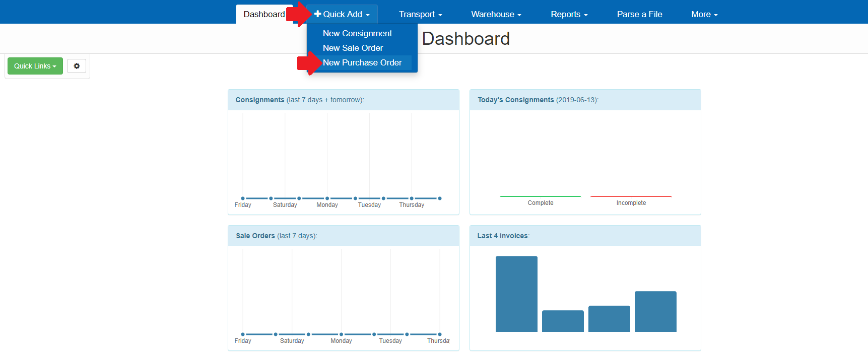Open the Quick Links dropdown
This screenshot has width=868, height=357.
coord(35,66)
